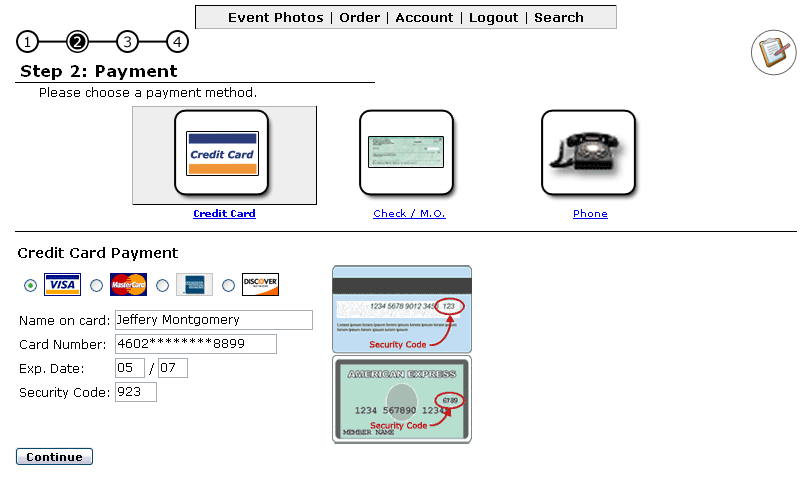Screen dimensions: 812x483
Task: Click 'Please choose a payment method.' text
Action: (148, 93)
